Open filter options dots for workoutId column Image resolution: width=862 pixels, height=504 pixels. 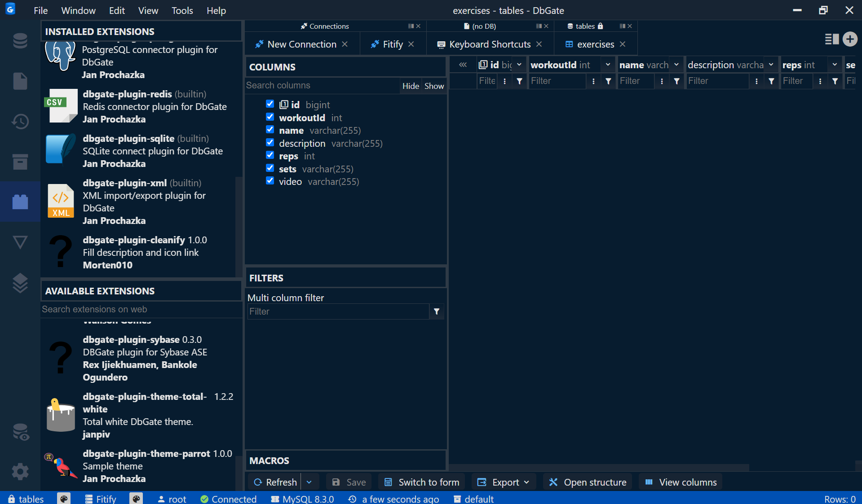(593, 81)
